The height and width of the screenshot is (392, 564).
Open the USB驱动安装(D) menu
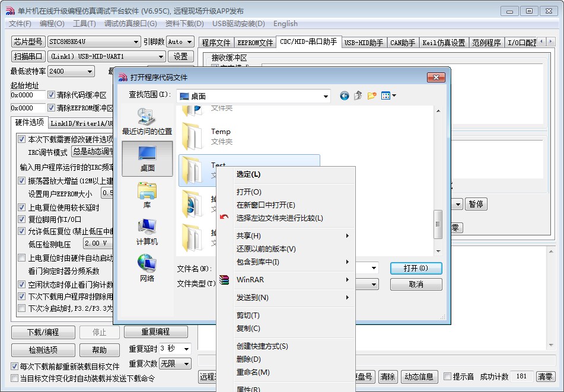pyautogui.click(x=238, y=24)
